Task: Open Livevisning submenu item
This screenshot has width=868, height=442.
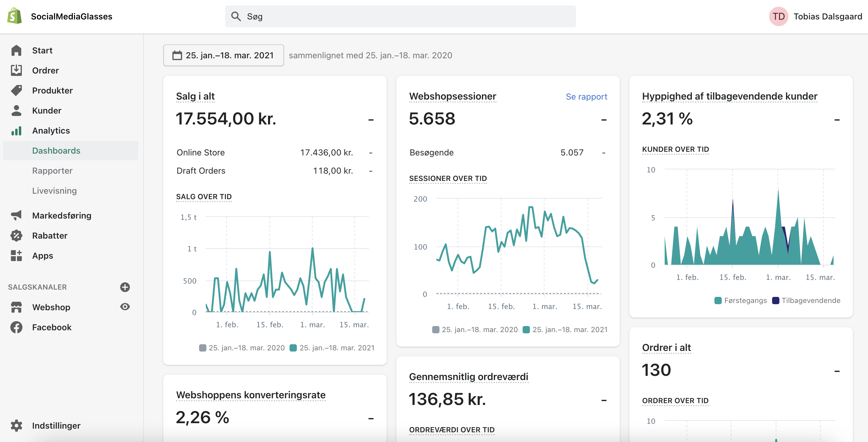Action: [x=54, y=190]
